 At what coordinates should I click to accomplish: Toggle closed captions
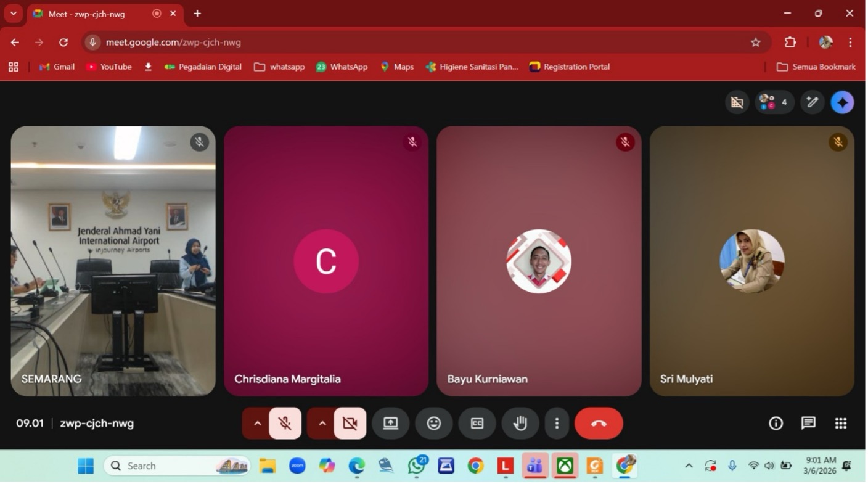(477, 424)
